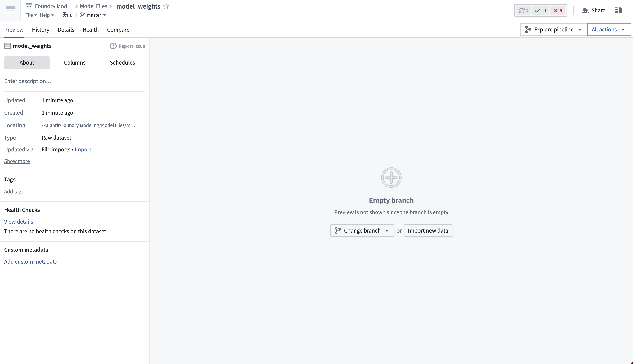
Task: Click the failed checks count 9
Action: click(558, 11)
